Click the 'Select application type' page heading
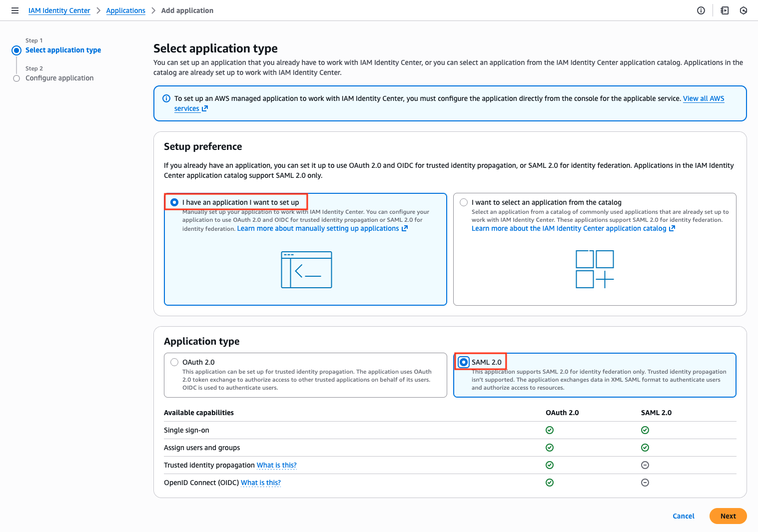The width and height of the screenshot is (758, 532). tap(215, 48)
